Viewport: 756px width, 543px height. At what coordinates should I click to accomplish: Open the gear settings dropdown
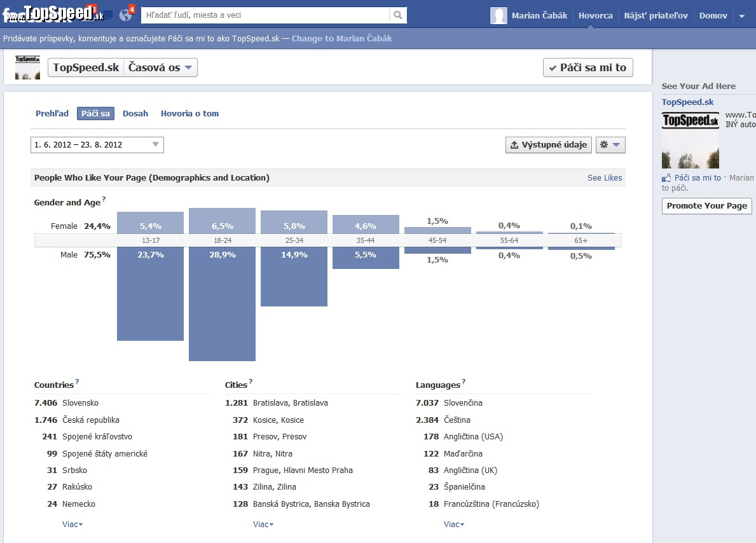point(610,145)
